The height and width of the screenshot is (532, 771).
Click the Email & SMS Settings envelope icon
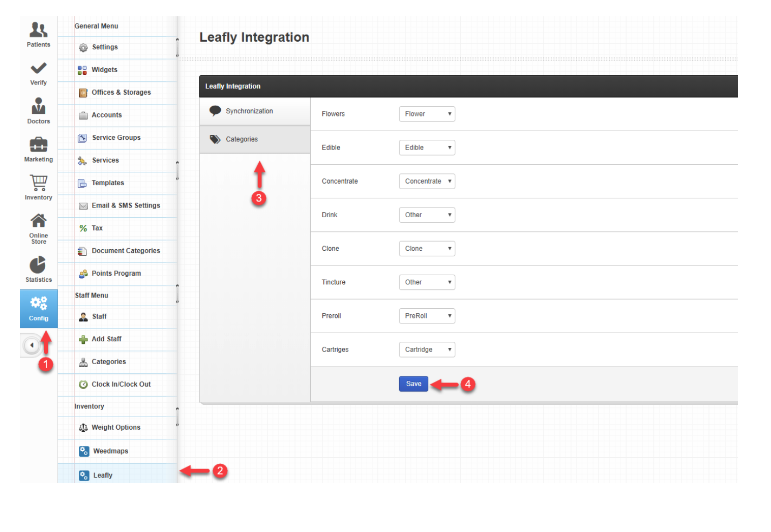tap(83, 206)
